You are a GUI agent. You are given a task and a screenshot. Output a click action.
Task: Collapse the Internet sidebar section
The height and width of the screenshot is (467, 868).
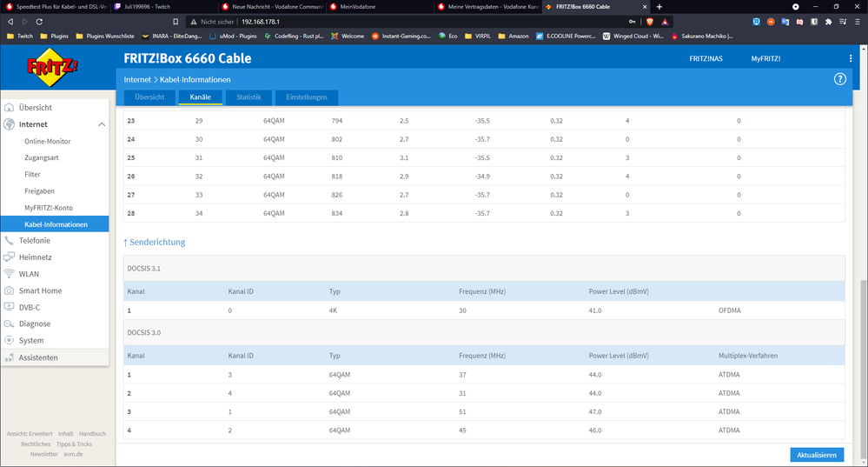[102, 124]
